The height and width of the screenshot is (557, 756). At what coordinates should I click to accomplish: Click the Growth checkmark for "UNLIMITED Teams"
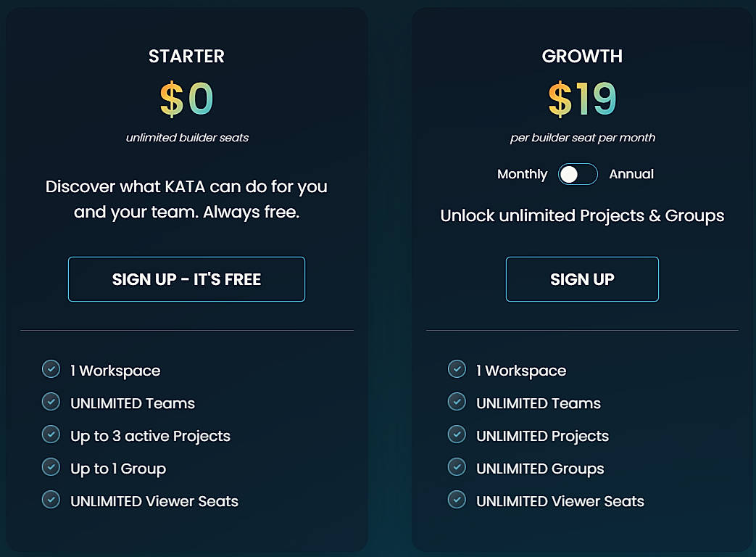click(x=457, y=402)
